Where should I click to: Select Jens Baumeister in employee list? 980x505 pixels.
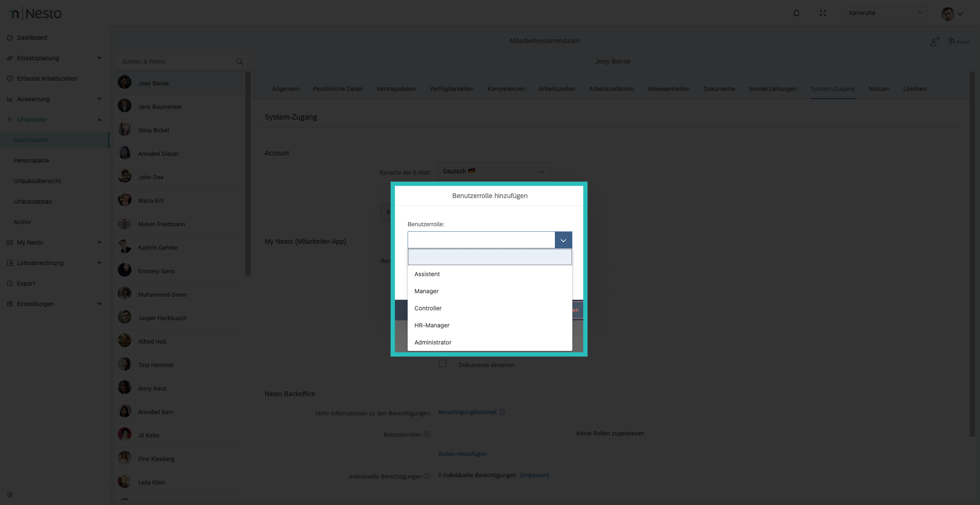tap(160, 107)
